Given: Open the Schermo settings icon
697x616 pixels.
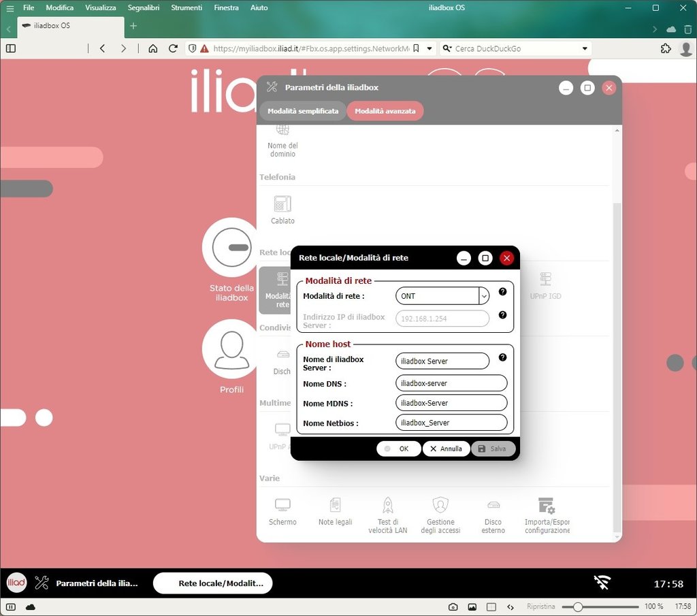Looking at the screenshot, I should click(x=282, y=511).
